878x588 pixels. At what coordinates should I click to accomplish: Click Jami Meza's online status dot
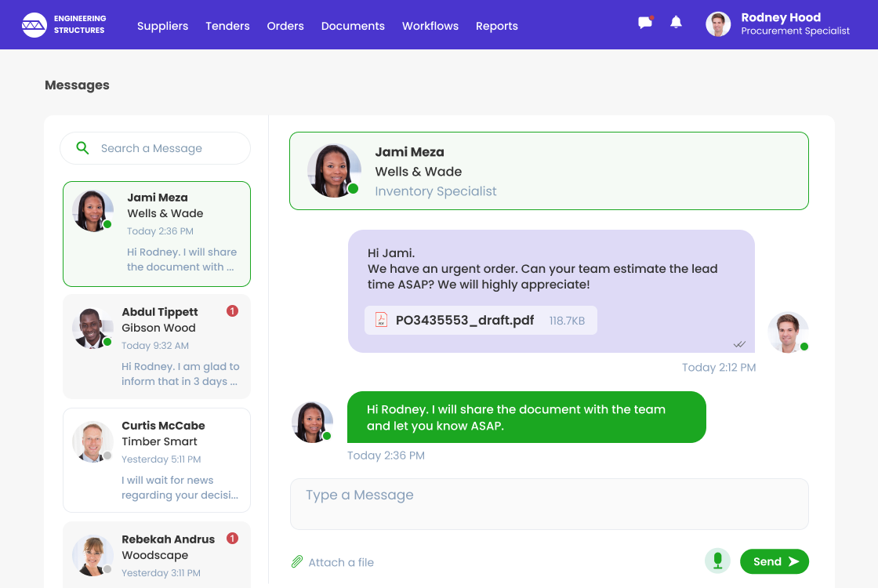click(351, 190)
